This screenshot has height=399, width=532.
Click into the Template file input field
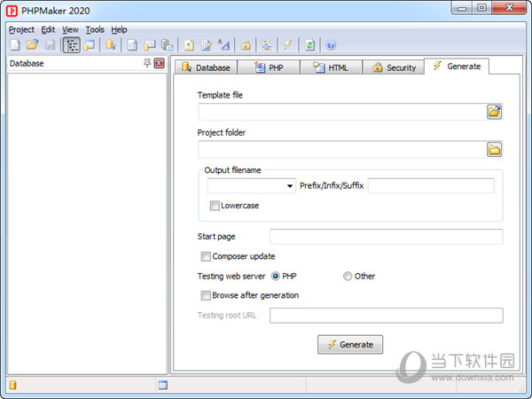tap(342, 112)
